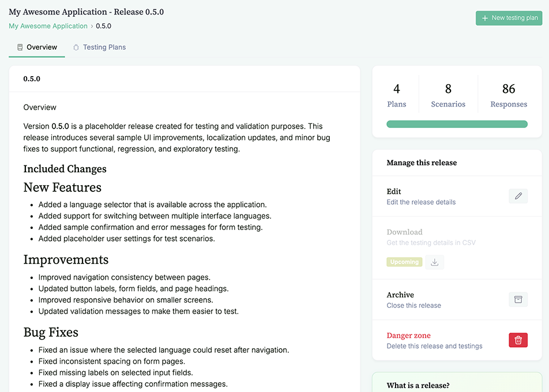Click 'Fixed an issue where the selected language' bullet
Screen dimensions: 549x392
pyautogui.click(x=164, y=350)
